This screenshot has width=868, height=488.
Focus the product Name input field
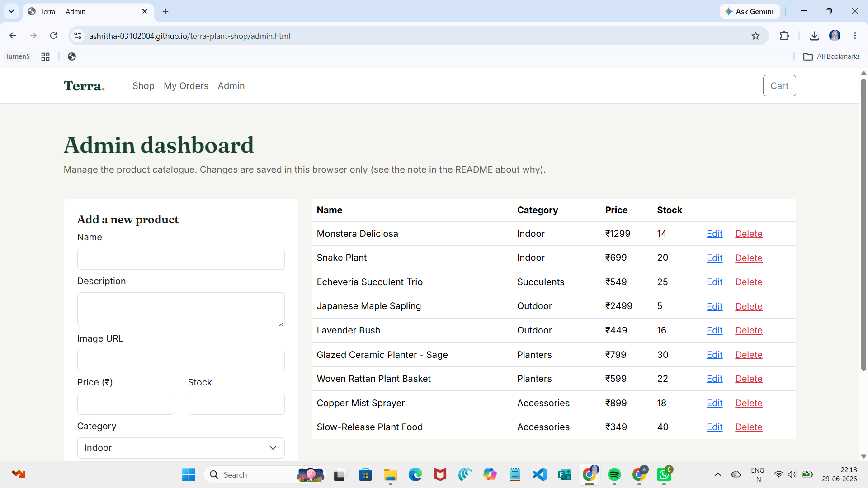pyautogui.click(x=181, y=259)
